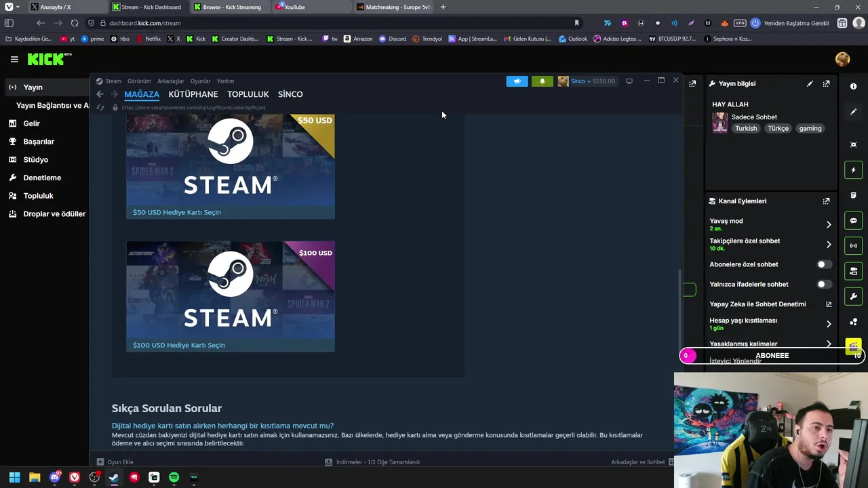The width and height of the screenshot is (868, 488).
Task: Select the $50 USD Steam gift card image
Action: [x=231, y=159]
